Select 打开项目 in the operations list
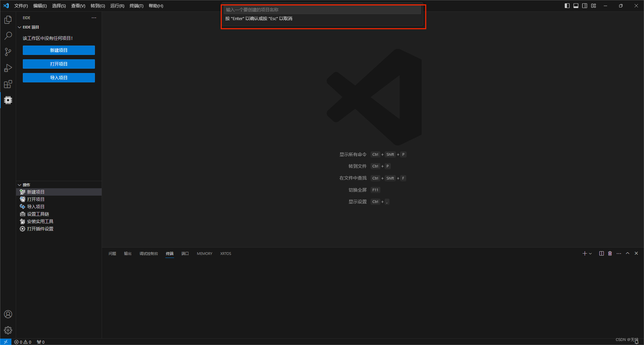This screenshot has height=345, width=644. pyautogui.click(x=59, y=199)
